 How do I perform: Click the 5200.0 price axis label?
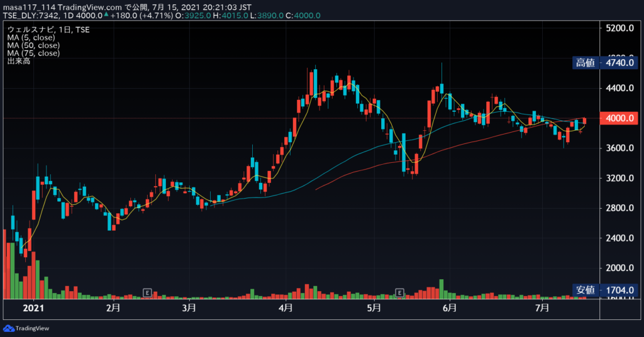619,28
